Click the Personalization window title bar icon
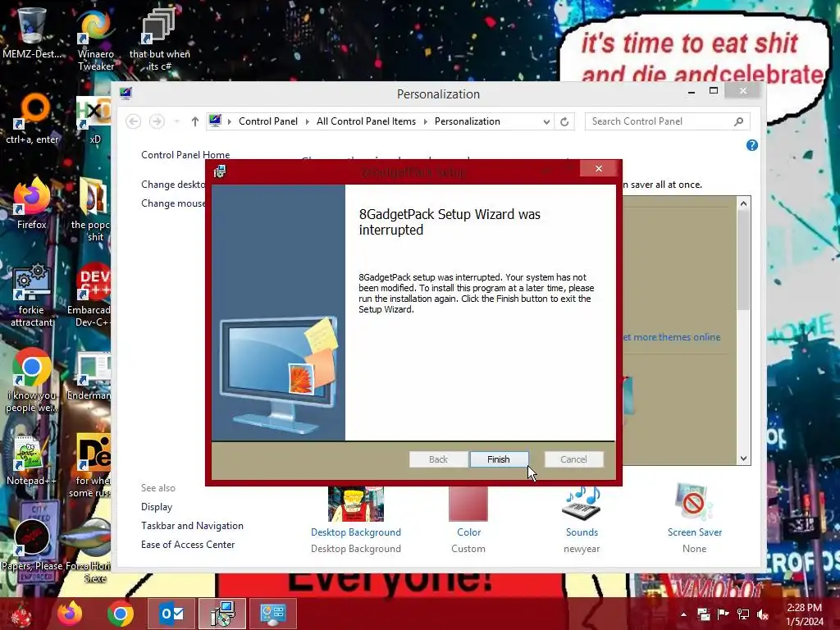This screenshot has height=630, width=840. (126, 94)
